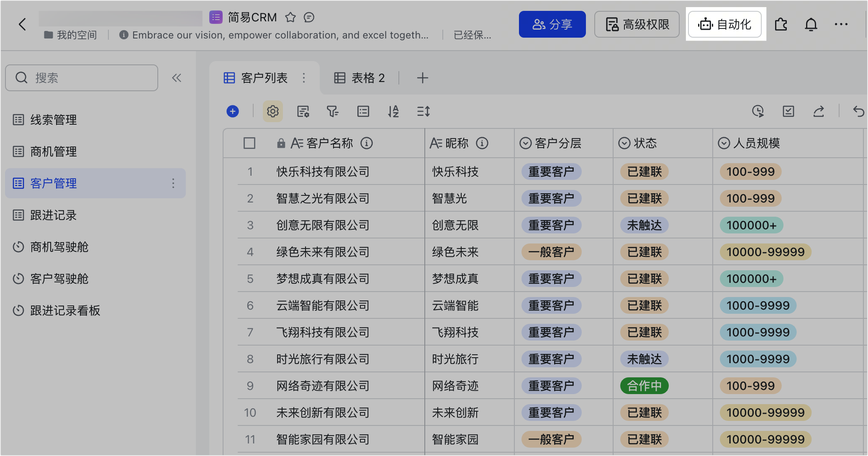Star the 简易CRM document
868x456 pixels.
coord(290,18)
